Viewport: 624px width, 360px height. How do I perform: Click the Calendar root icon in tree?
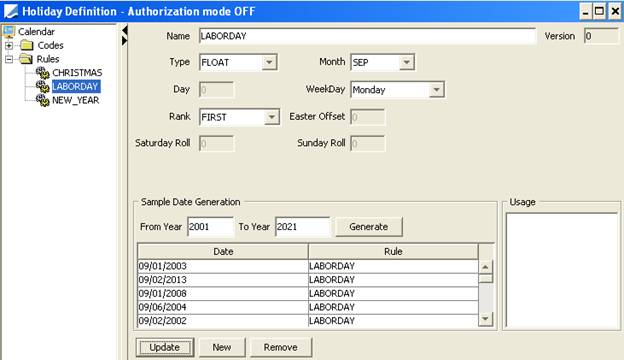click(9, 31)
